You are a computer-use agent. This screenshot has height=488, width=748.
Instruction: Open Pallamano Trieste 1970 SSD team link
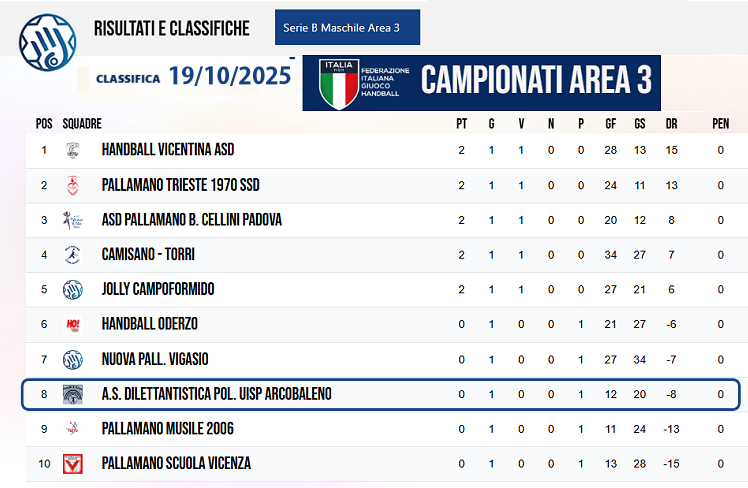click(x=181, y=186)
